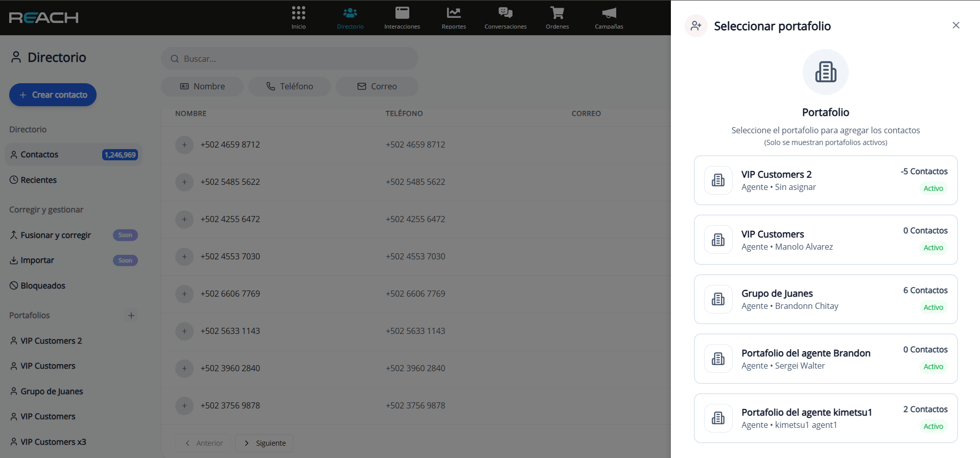Open Recientes in the sidebar
The image size is (980, 458).
39,180
